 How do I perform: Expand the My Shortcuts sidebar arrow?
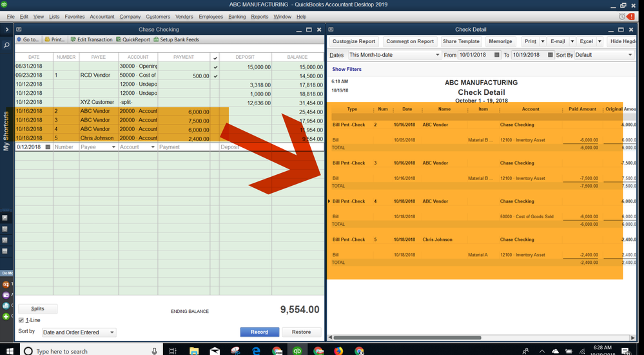pyautogui.click(x=6, y=30)
